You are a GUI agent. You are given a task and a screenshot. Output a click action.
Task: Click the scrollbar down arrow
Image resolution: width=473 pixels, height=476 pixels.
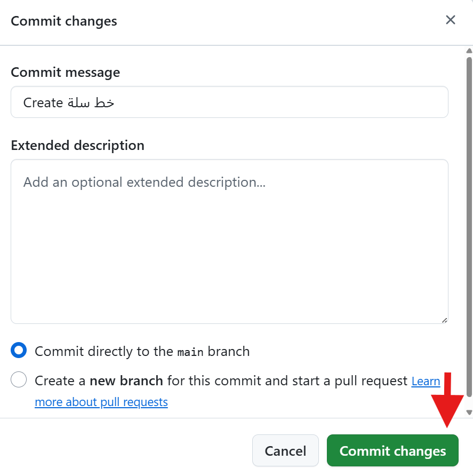click(x=469, y=412)
